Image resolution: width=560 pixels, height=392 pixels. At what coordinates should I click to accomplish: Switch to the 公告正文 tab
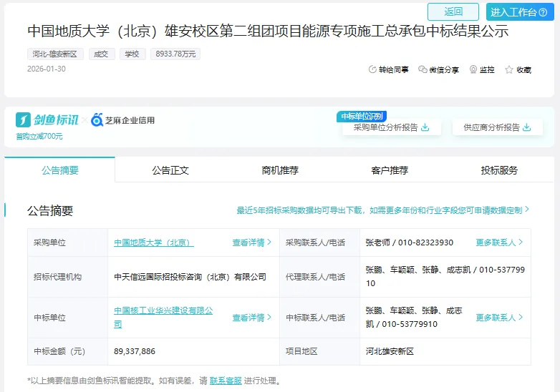[x=170, y=170]
